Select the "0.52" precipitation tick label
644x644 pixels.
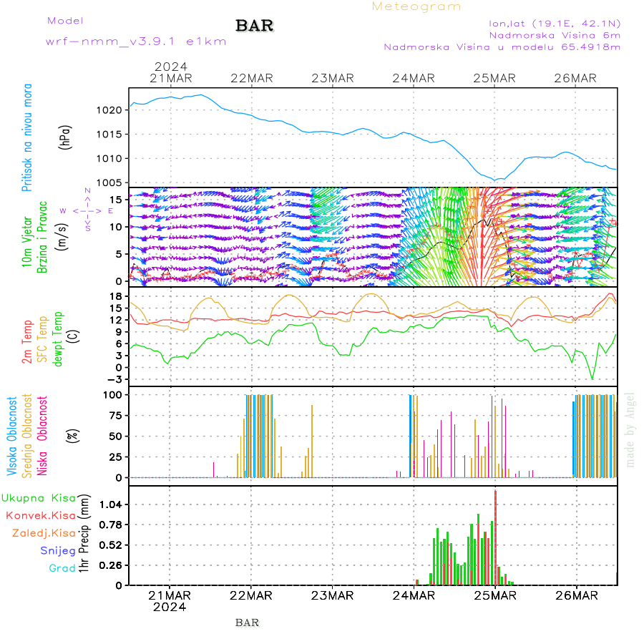(x=111, y=545)
